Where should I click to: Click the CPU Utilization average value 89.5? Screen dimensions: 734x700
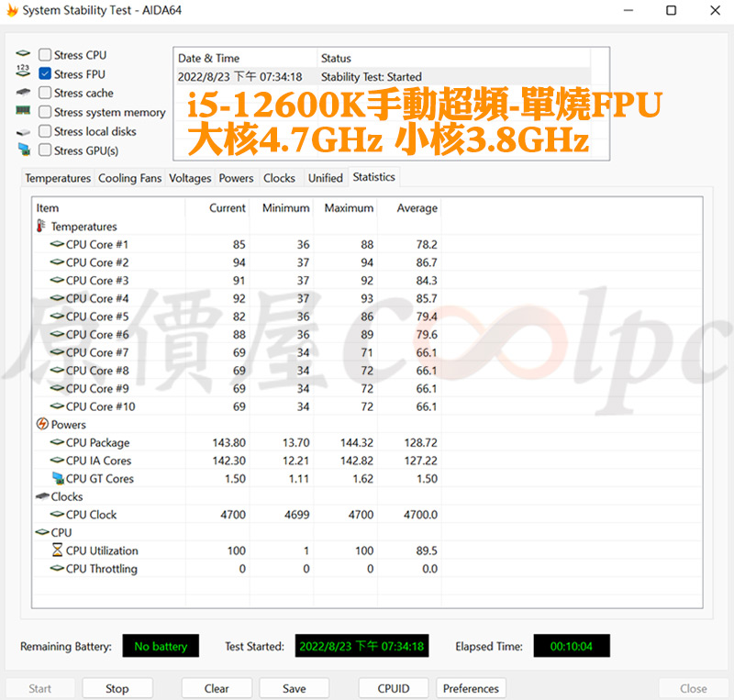pyautogui.click(x=427, y=550)
